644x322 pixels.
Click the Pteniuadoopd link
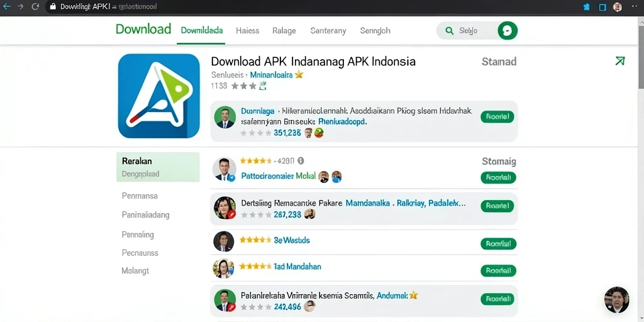coord(341,122)
